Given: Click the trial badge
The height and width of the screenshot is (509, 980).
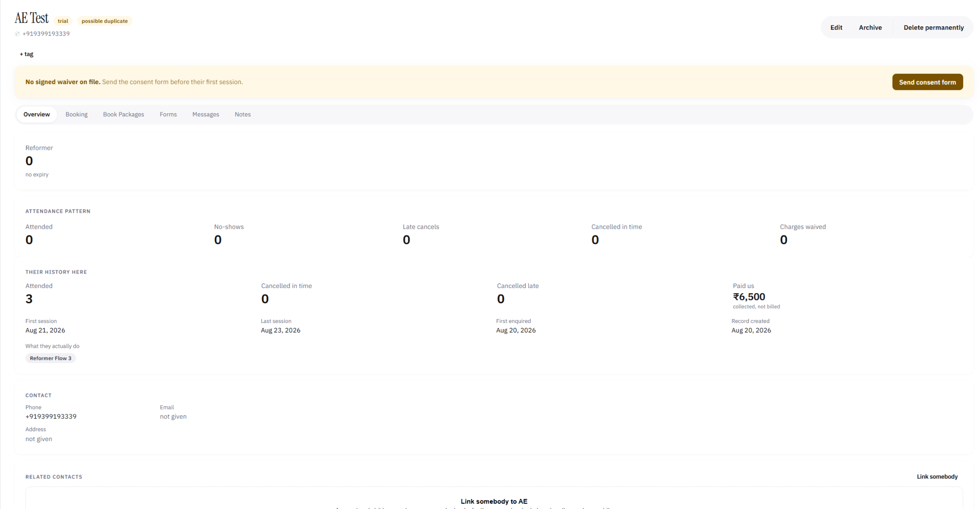Looking at the screenshot, I should click(63, 21).
